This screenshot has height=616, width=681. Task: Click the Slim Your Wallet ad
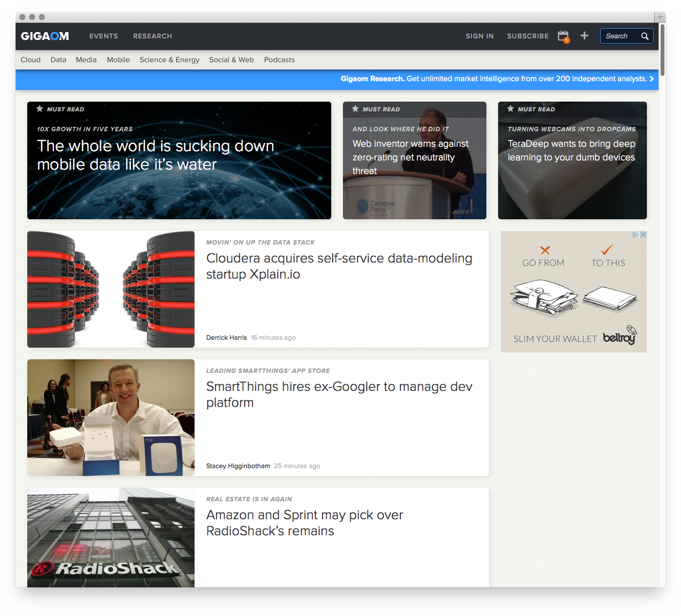(574, 292)
